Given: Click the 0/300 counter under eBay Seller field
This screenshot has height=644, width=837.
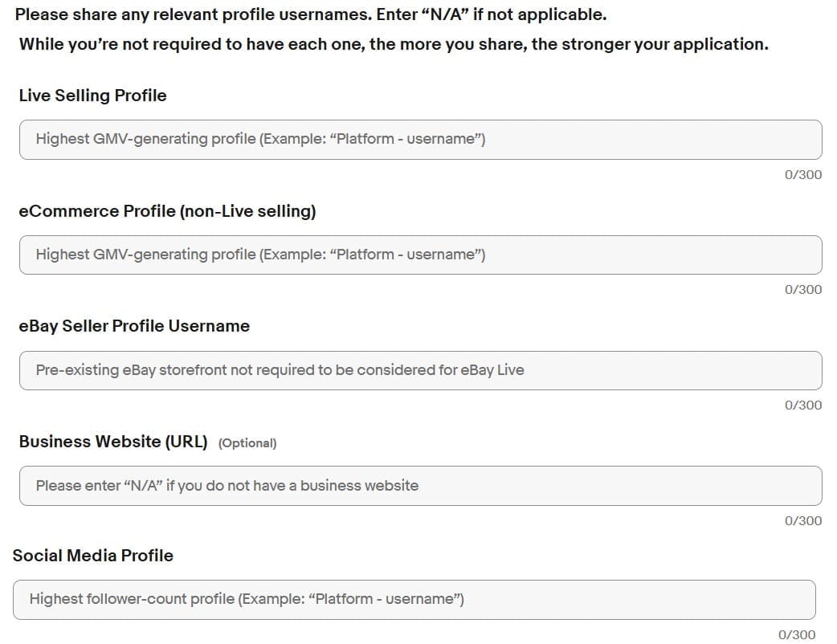Looking at the screenshot, I should (x=802, y=406).
